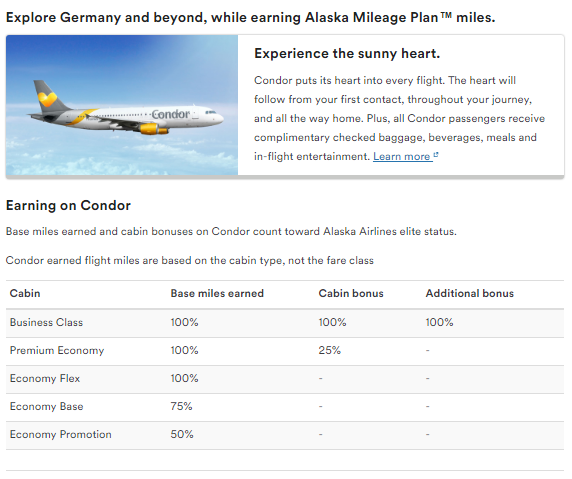Click the Economy Flex row label
The width and height of the screenshot is (572, 479).
point(45,378)
